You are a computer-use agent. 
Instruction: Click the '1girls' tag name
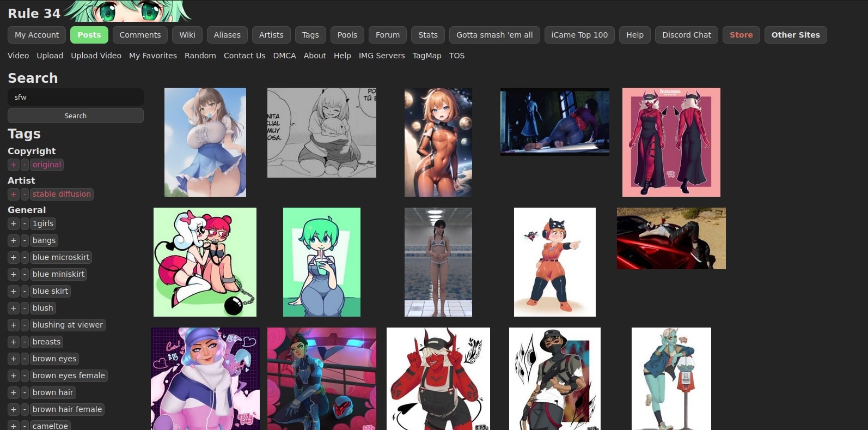tap(43, 223)
